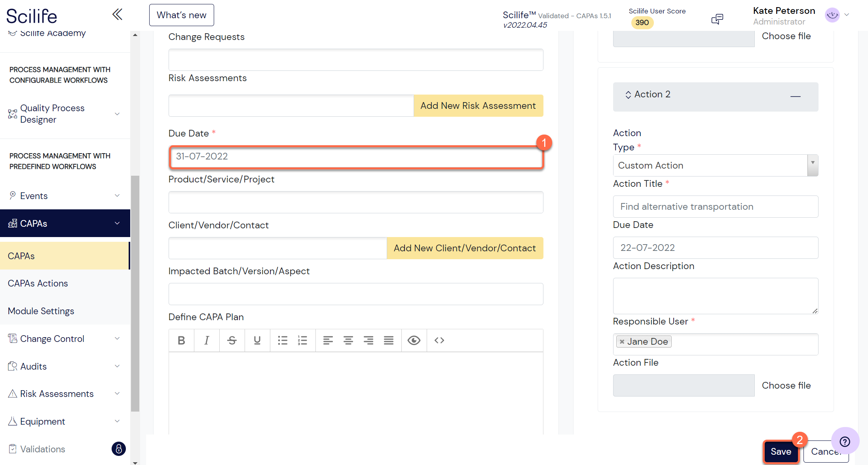The height and width of the screenshot is (465, 868).
Task: Toggle source code view in editor
Action: 439,340
